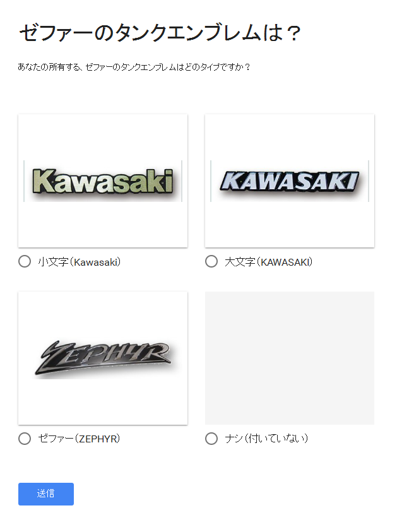Click the 小文字(Kawasaki) label text

tap(80, 262)
